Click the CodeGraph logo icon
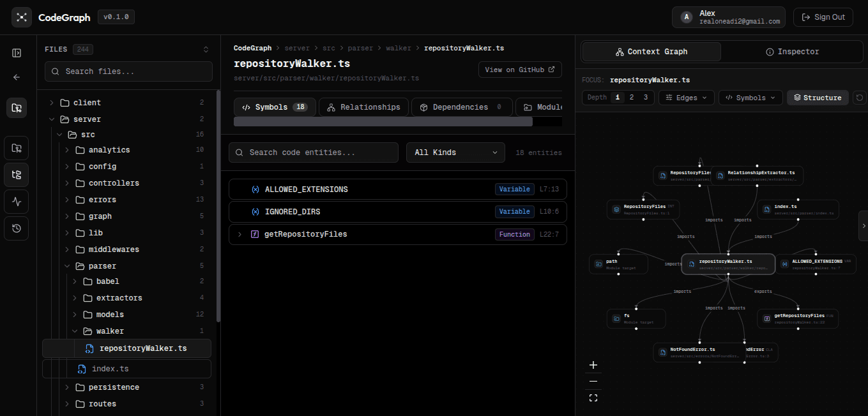This screenshot has width=868, height=416. [x=22, y=17]
